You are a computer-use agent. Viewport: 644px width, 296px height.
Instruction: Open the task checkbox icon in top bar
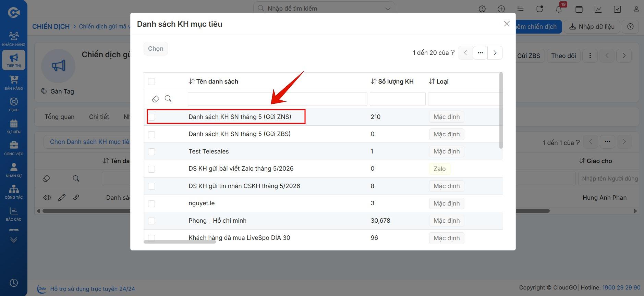[x=617, y=9]
